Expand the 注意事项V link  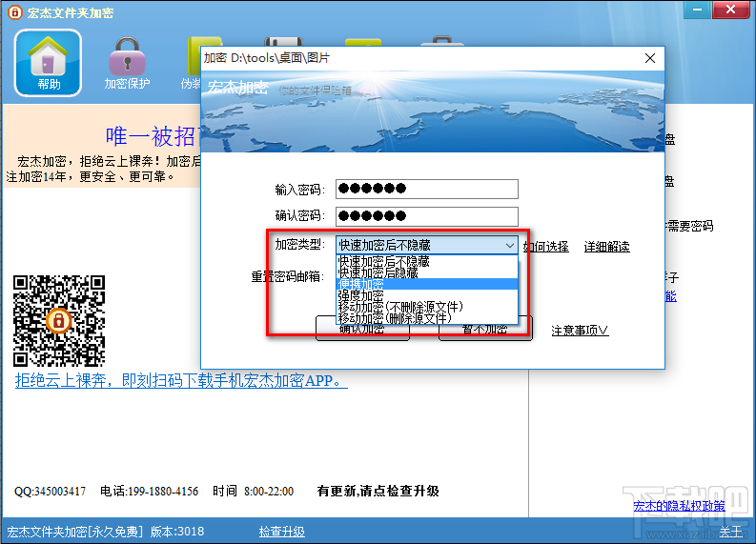click(x=580, y=331)
